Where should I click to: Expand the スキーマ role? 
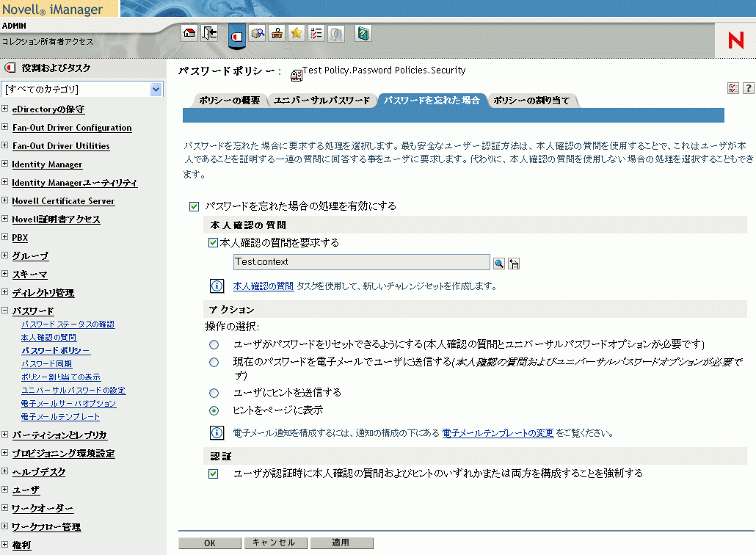(5, 273)
